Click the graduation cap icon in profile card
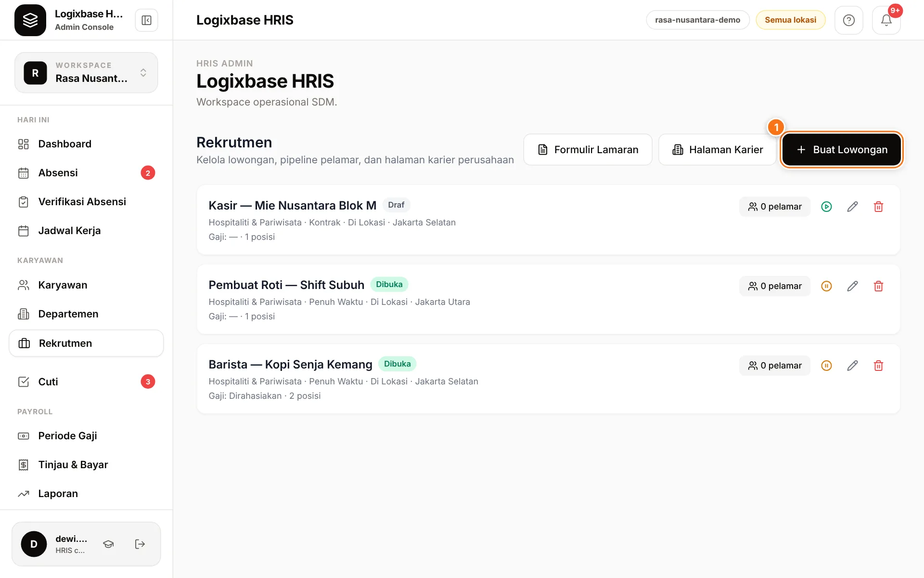The height and width of the screenshot is (578, 924). (108, 544)
